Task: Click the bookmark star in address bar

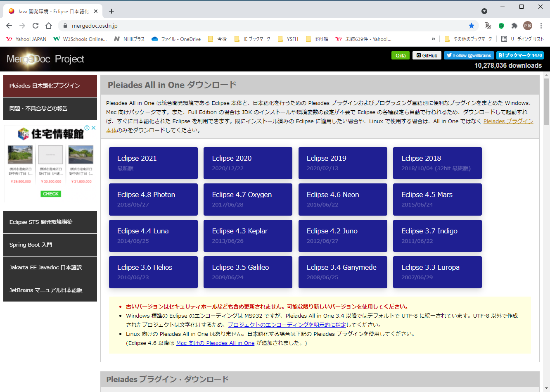Action: (x=472, y=26)
